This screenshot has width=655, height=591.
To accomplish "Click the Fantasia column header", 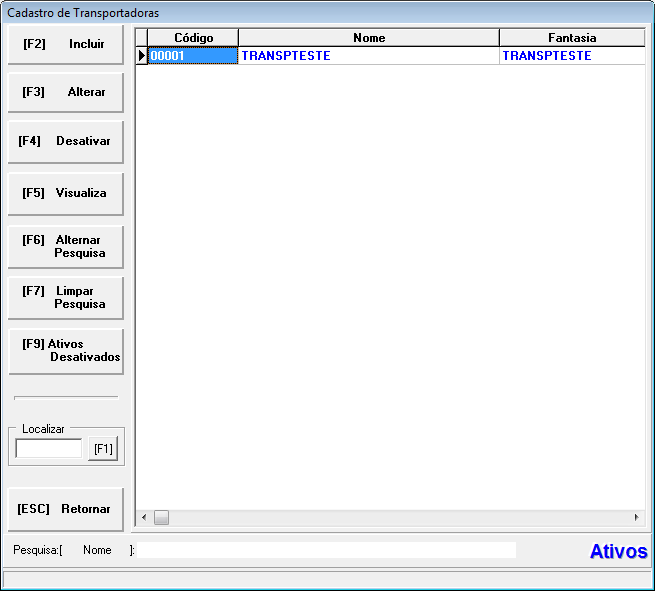I will [x=571, y=38].
